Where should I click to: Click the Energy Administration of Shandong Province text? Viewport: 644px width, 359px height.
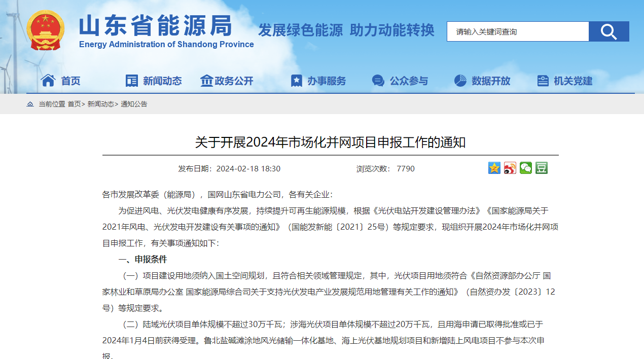pyautogui.click(x=166, y=44)
